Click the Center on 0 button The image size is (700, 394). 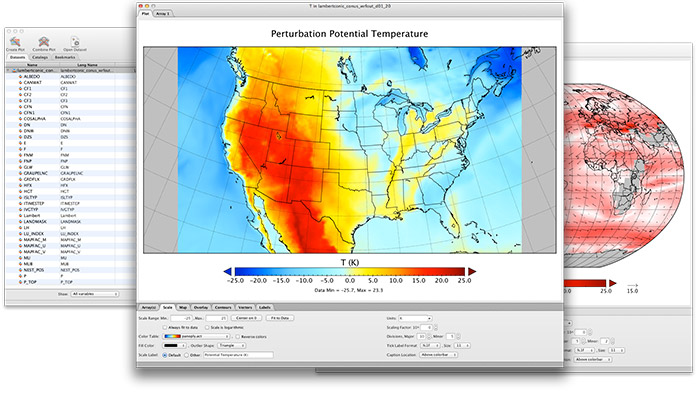point(246,318)
